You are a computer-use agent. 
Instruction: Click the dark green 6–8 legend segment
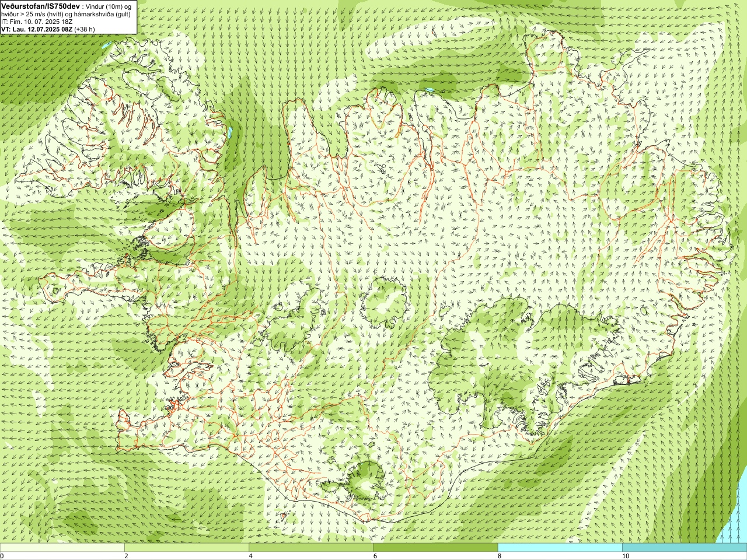tap(435, 548)
